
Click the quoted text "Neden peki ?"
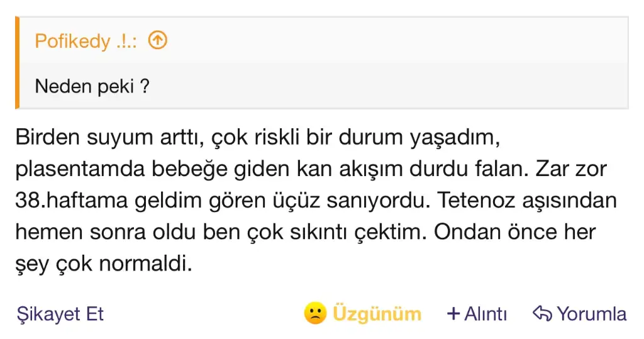coord(92,86)
